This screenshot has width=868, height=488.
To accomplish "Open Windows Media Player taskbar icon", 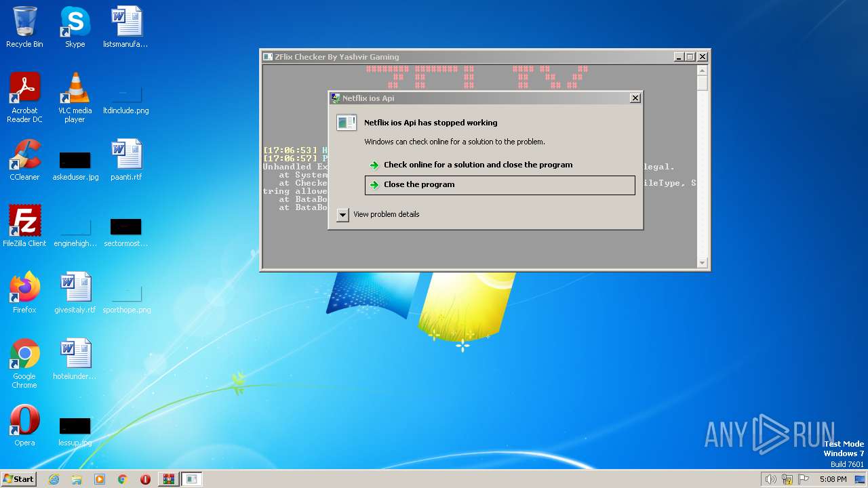I will pyautogui.click(x=100, y=479).
